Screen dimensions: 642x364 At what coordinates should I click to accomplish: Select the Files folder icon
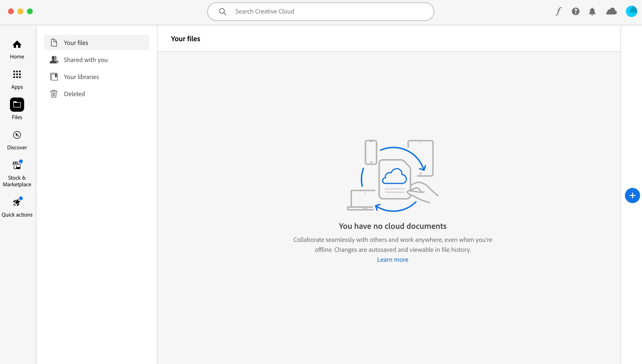click(x=17, y=105)
